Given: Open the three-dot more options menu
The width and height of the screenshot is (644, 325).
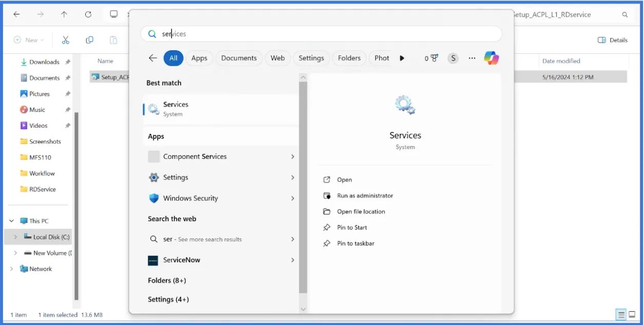Looking at the screenshot, I should 472,58.
